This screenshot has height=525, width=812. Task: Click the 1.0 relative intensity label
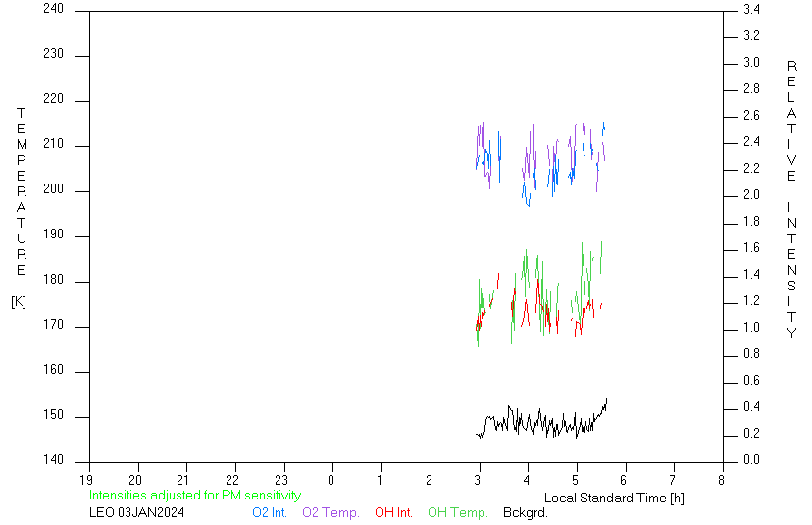751,327
